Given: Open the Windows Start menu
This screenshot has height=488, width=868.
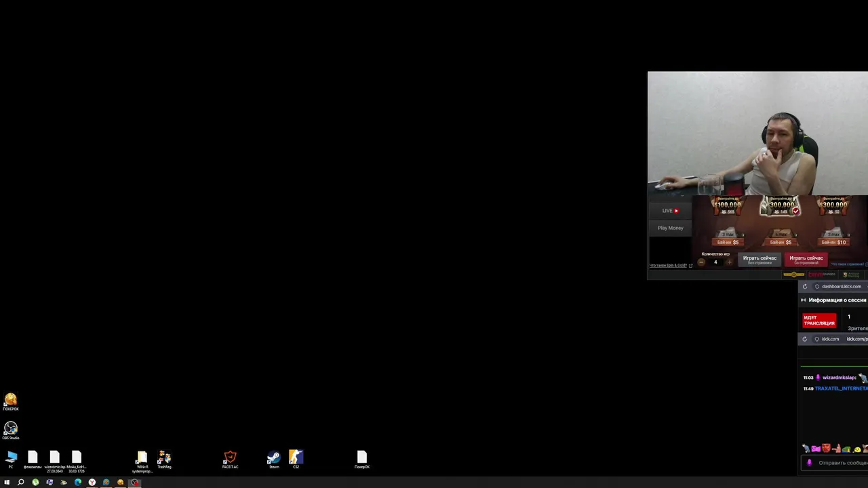Looking at the screenshot, I should (x=7, y=483).
